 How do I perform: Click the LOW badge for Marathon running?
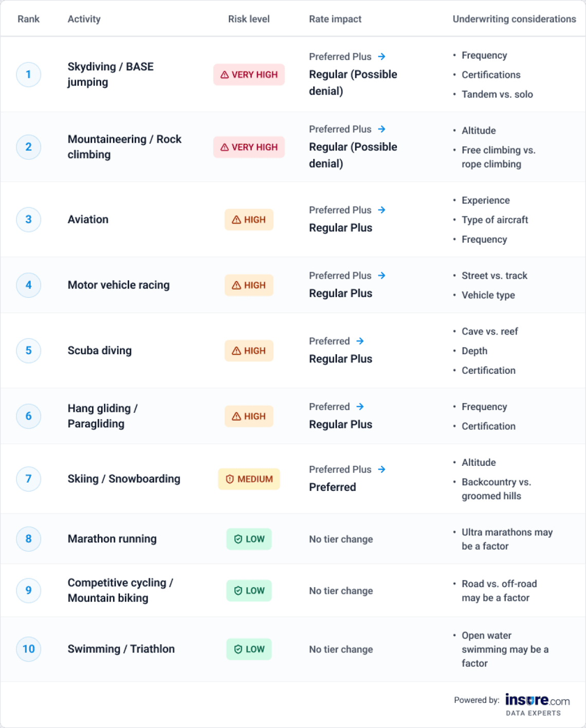(249, 539)
